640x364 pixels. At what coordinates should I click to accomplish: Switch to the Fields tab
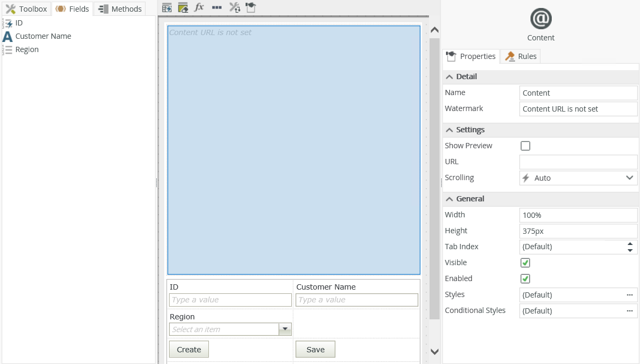point(72,9)
